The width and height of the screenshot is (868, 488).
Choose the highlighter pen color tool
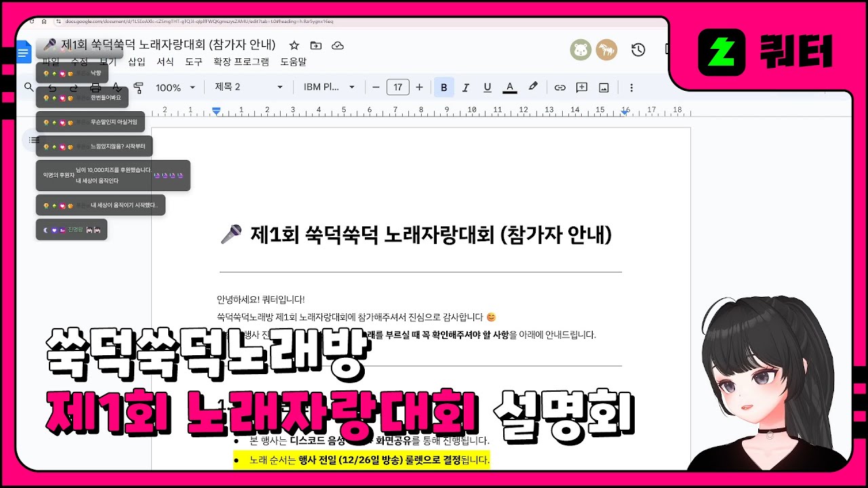coord(533,87)
